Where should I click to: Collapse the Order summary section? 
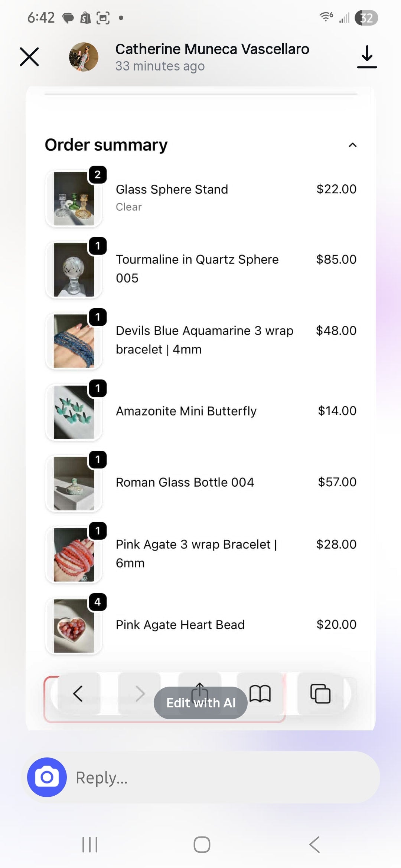[352, 145]
